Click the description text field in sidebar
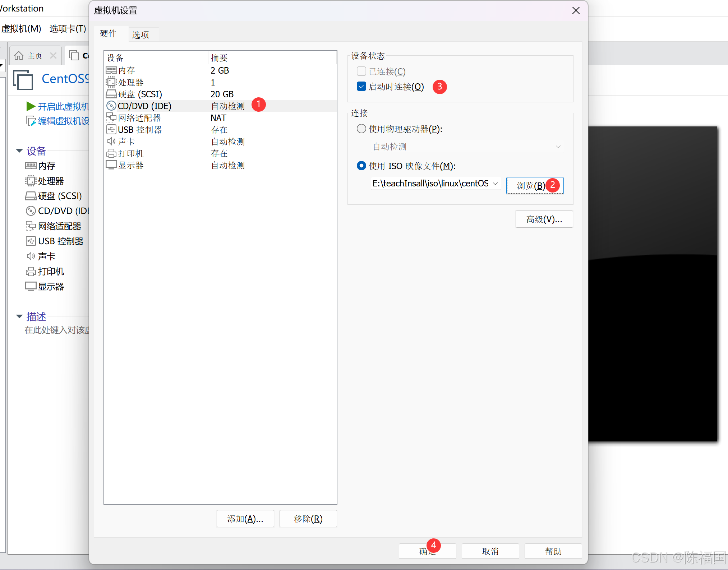The height and width of the screenshot is (570, 728). 57,330
